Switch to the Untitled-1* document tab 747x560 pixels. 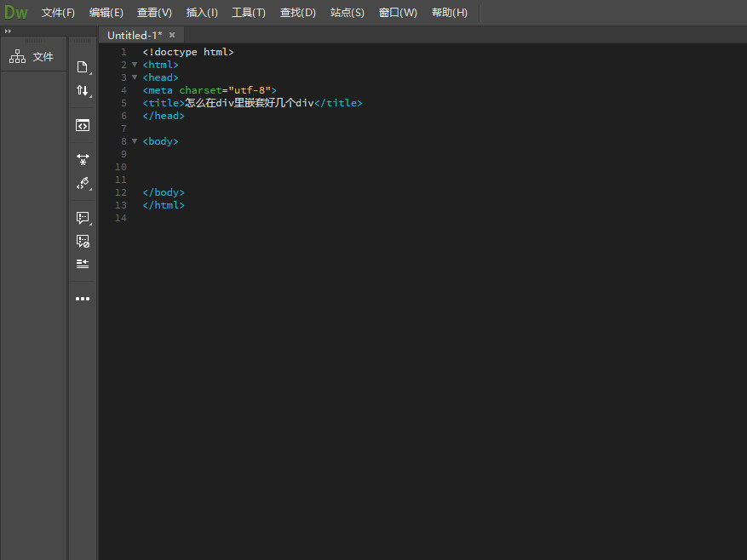(x=135, y=35)
